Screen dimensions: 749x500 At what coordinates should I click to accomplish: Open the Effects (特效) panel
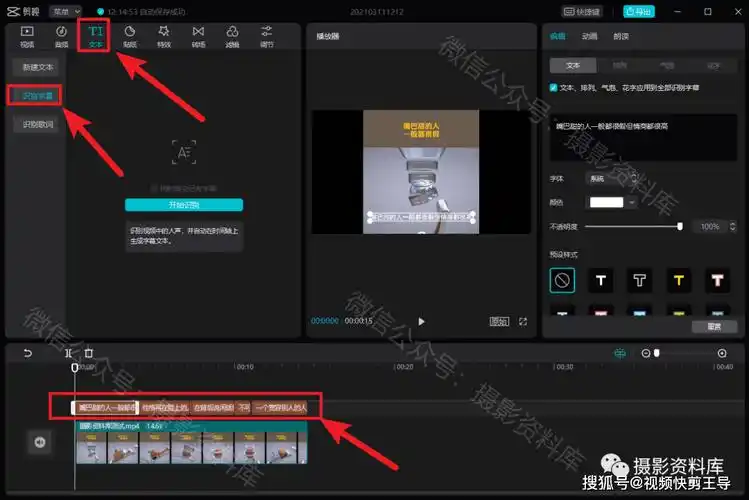coord(163,37)
